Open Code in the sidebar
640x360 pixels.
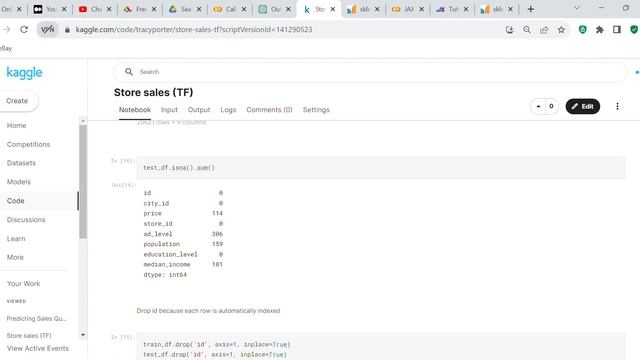coord(16,201)
